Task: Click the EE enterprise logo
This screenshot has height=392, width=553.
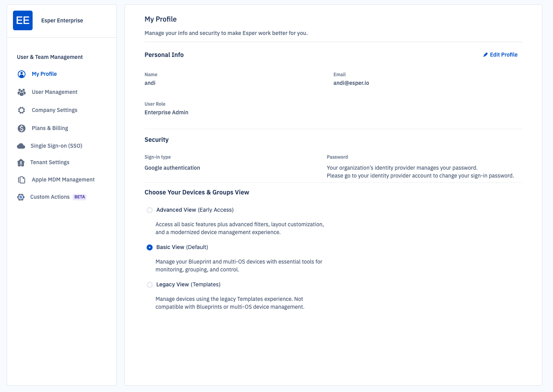Action: tap(23, 20)
